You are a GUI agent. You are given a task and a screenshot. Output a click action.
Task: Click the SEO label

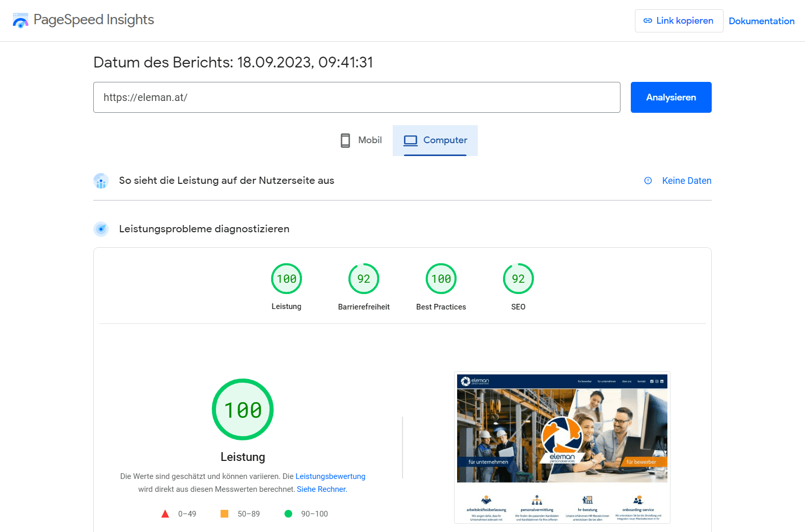click(x=518, y=307)
